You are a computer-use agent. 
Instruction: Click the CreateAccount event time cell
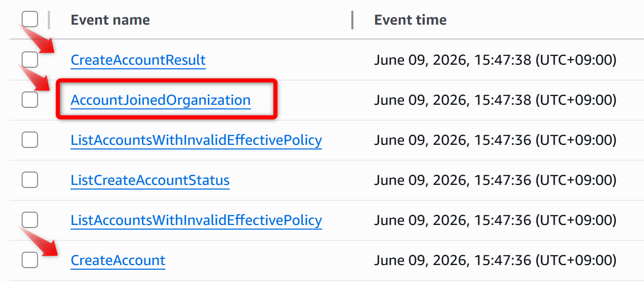click(x=495, y=260)
